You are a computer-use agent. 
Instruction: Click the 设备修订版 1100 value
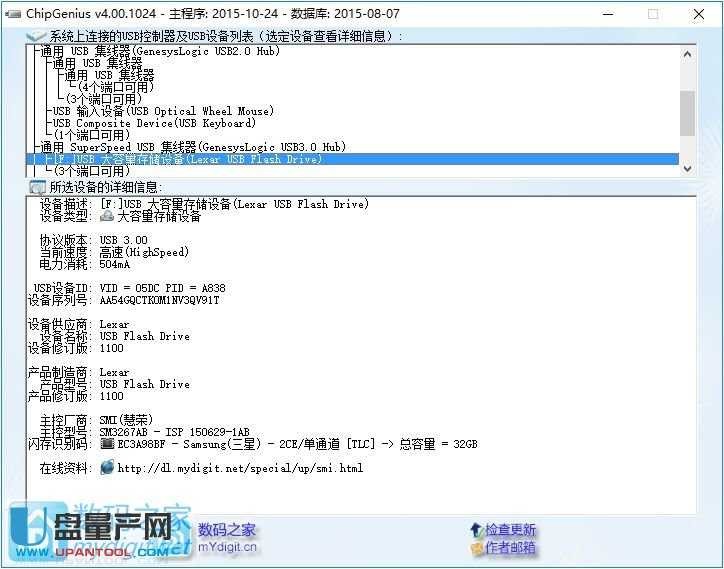click(112, 348)
